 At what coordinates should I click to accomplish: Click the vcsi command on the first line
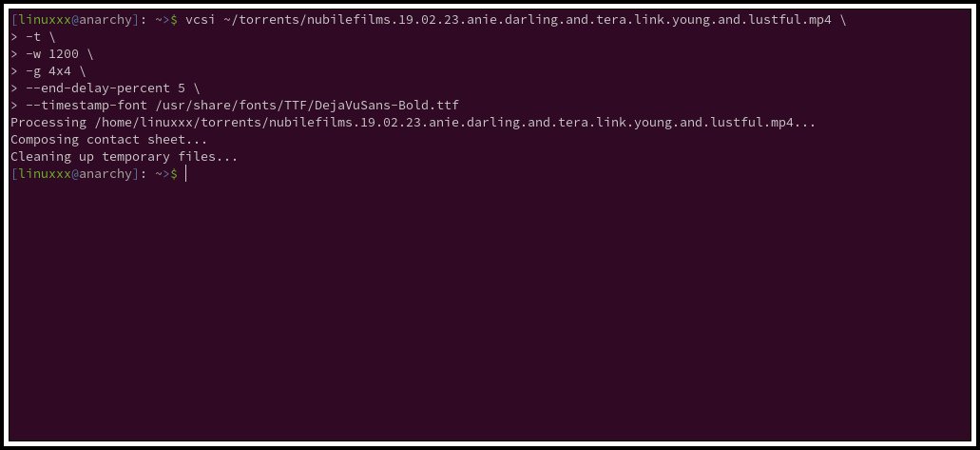point(200,19)
